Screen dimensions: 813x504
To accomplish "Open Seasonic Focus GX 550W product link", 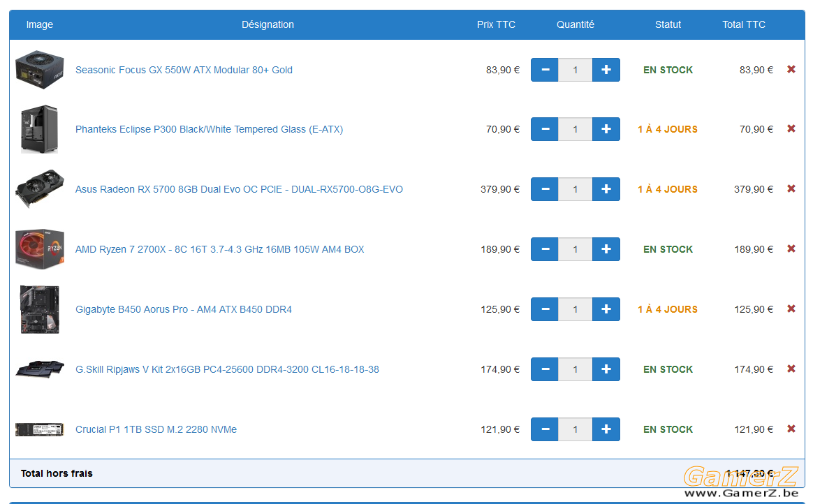I will [184, 70].
